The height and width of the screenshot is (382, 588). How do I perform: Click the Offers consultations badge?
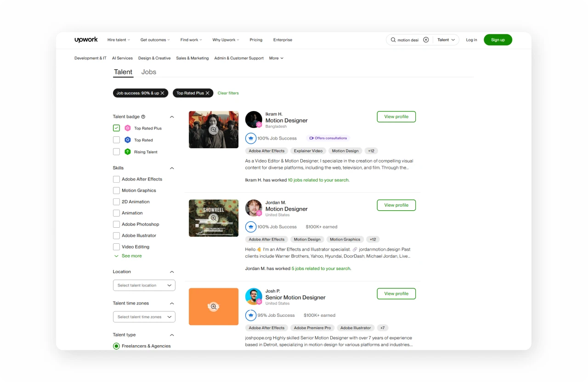(328, 138)
